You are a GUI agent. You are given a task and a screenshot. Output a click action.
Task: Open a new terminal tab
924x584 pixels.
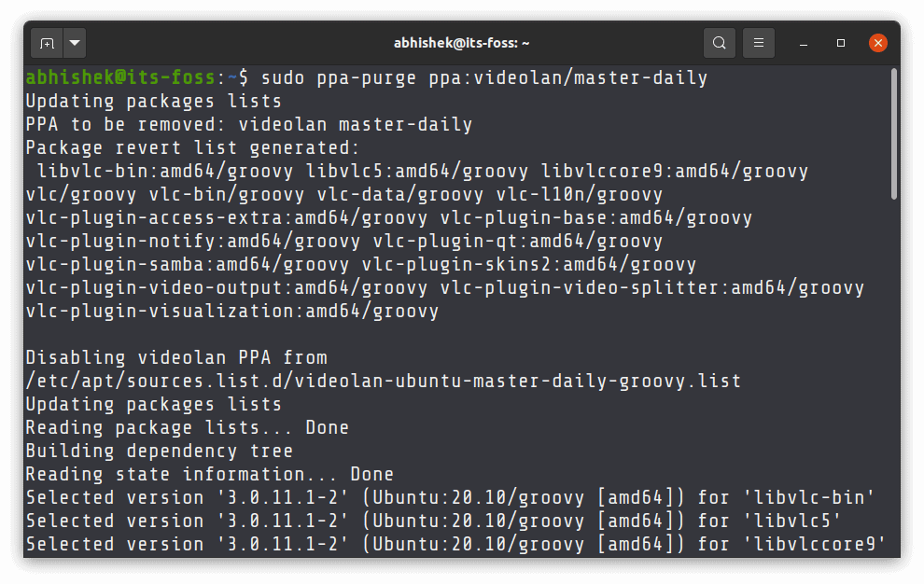47,43
